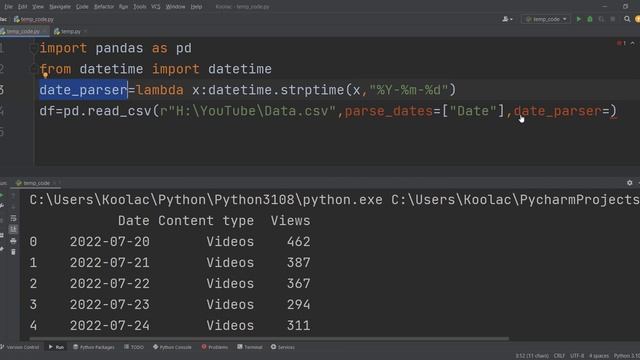Image resolution: width=640 pixels, height=360 pixels.
Task: Open the Run tool window button
Action: [56, 347]
